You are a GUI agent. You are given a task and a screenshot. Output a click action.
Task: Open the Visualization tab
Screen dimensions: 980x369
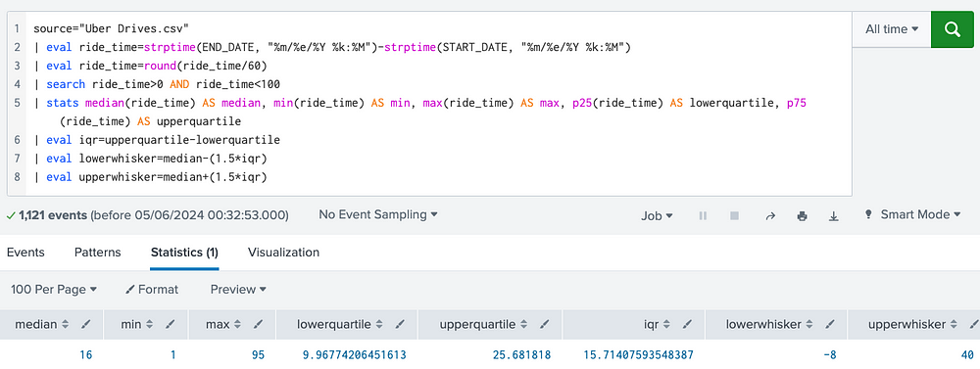coord(284,253)
